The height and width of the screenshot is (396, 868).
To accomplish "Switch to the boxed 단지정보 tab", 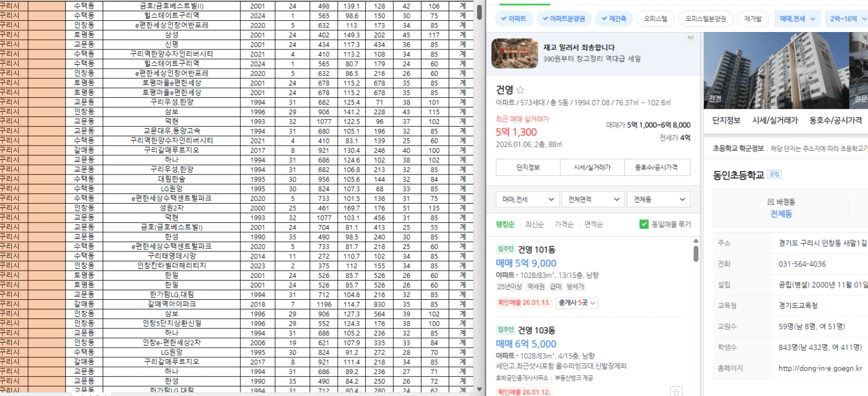I will tap(528, 167).
